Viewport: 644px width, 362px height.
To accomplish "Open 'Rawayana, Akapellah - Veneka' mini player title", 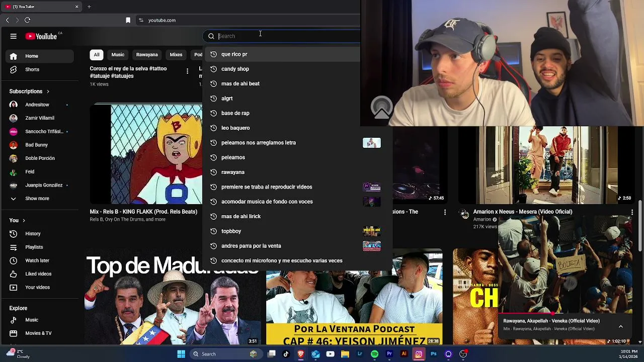I will (551, 321).
